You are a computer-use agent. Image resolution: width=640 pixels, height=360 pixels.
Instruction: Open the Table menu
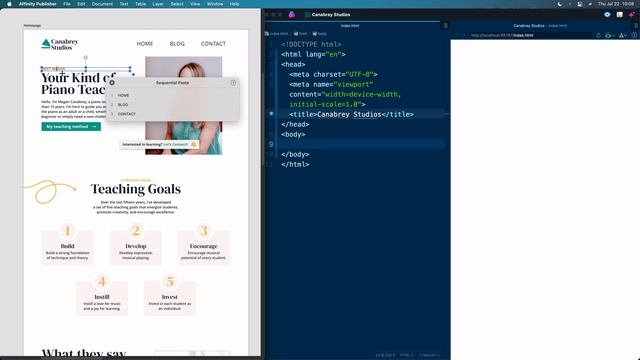pyautogui.click(x=140, y=4)
